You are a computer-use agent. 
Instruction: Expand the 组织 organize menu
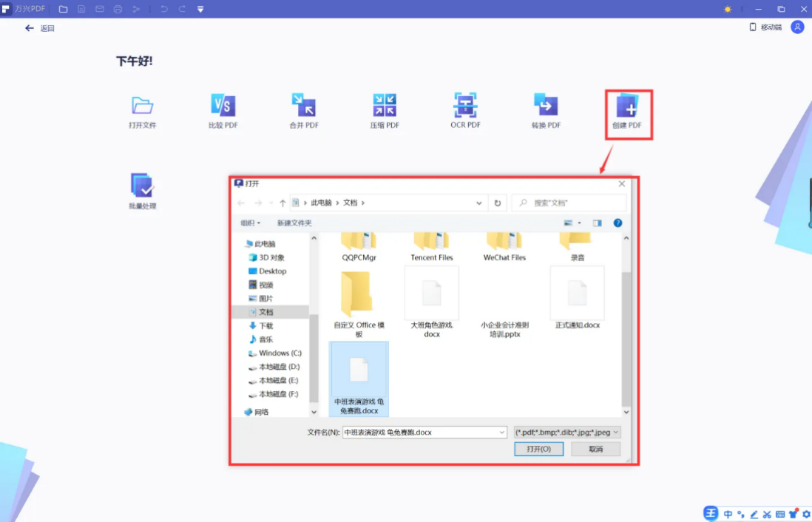250,223
